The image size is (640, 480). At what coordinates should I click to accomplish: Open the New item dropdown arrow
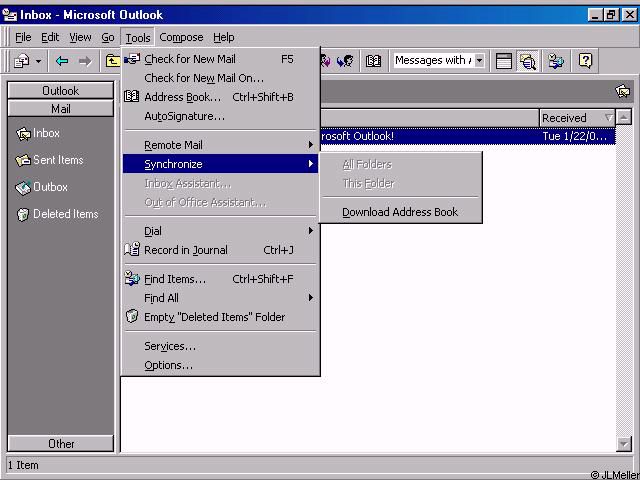[x=38, y=61]
